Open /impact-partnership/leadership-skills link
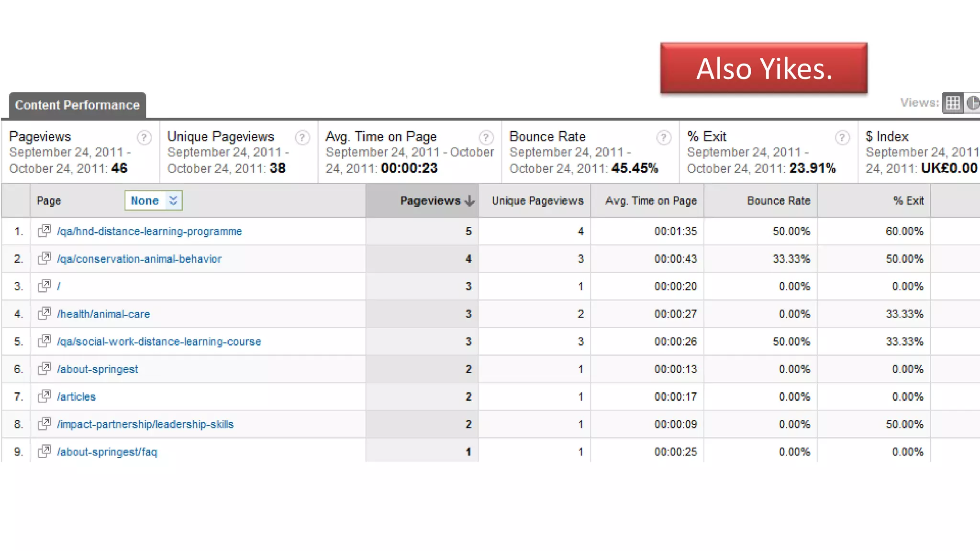980x551 pixels. click(145, 424)
